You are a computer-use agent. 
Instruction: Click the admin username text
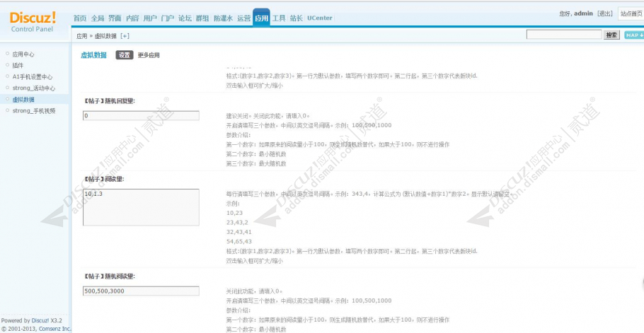point(583,13)
